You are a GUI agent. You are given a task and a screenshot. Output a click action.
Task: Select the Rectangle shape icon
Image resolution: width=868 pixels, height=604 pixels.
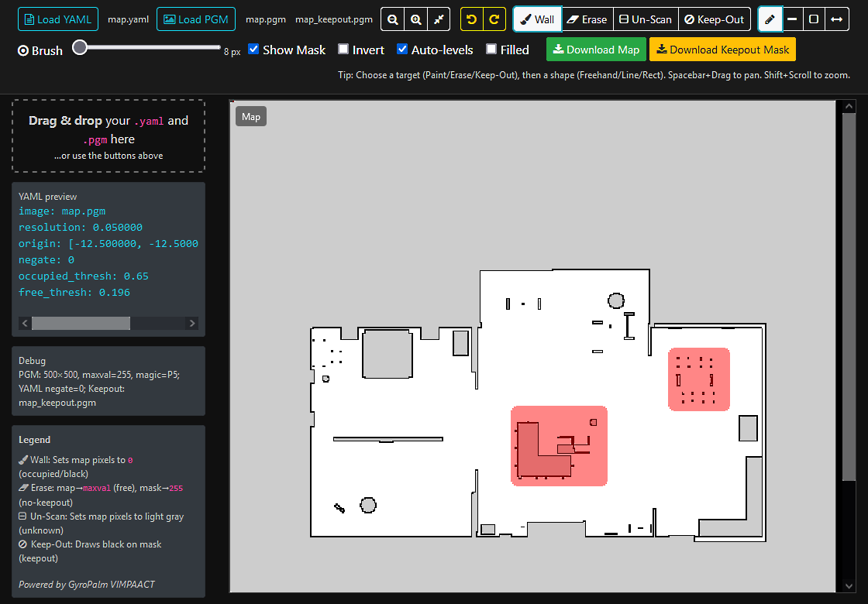coord(814,19)
